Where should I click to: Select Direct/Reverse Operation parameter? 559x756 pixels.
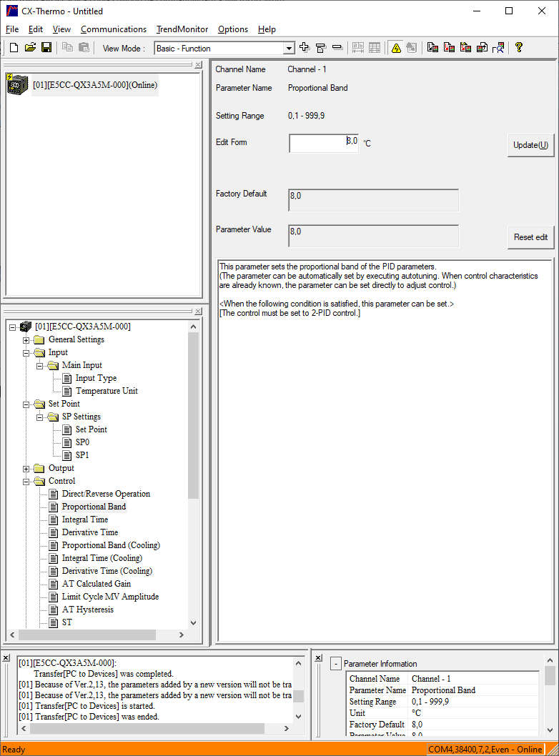click(x=106, y=494)
